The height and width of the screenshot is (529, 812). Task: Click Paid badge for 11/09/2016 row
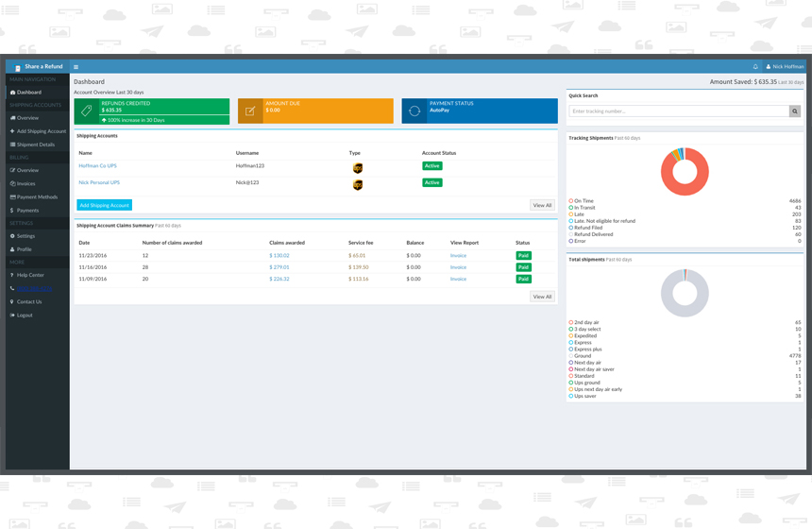524,280
